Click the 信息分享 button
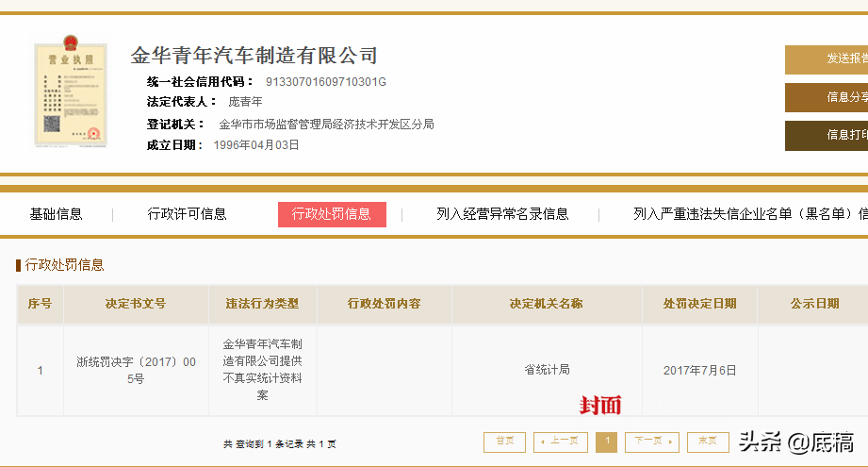Image resolution: width=868 pixels, height=467 pixels. 827,97
